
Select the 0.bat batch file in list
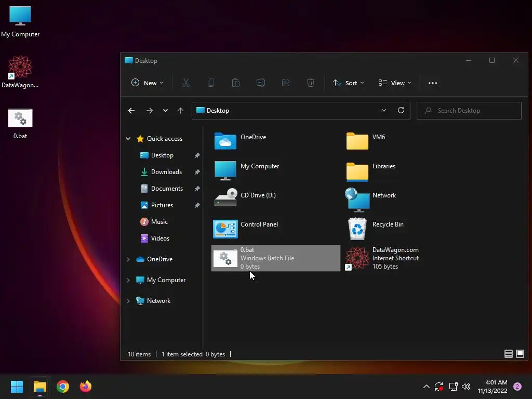(x=275, y=258)
